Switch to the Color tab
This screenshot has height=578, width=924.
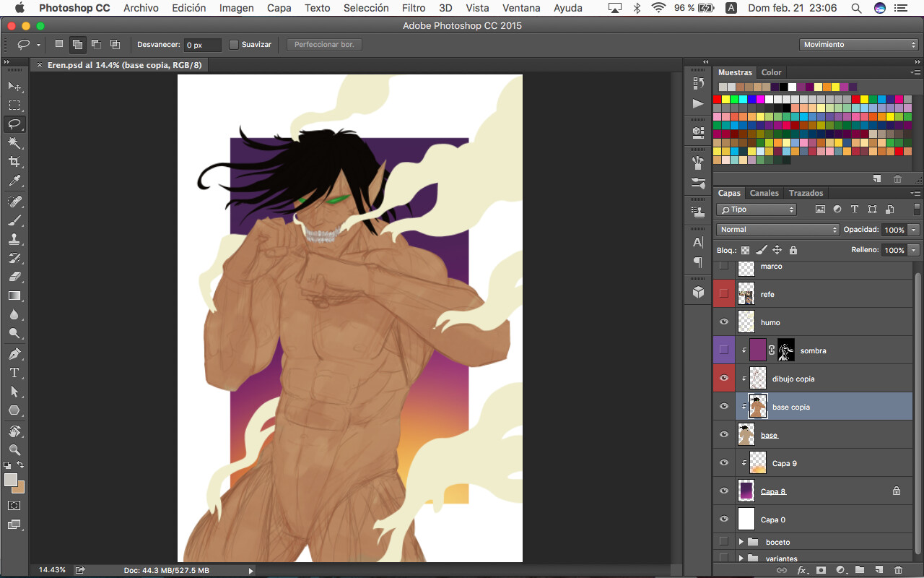coord(771,72)
